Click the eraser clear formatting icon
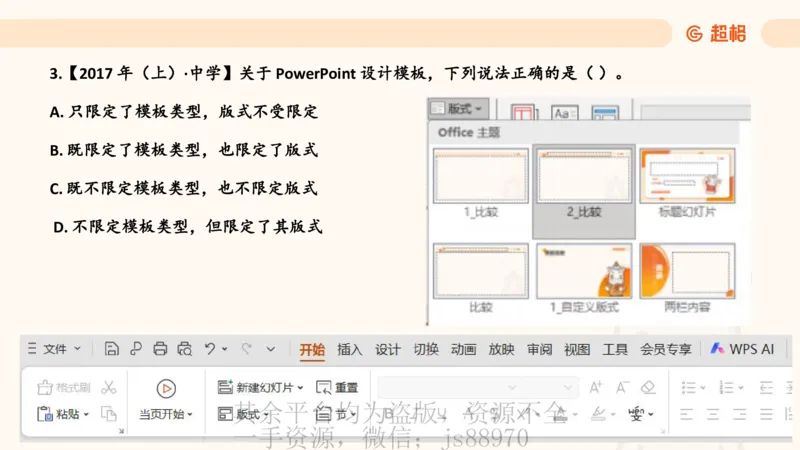The image size is (800, 450). (648, 388)
